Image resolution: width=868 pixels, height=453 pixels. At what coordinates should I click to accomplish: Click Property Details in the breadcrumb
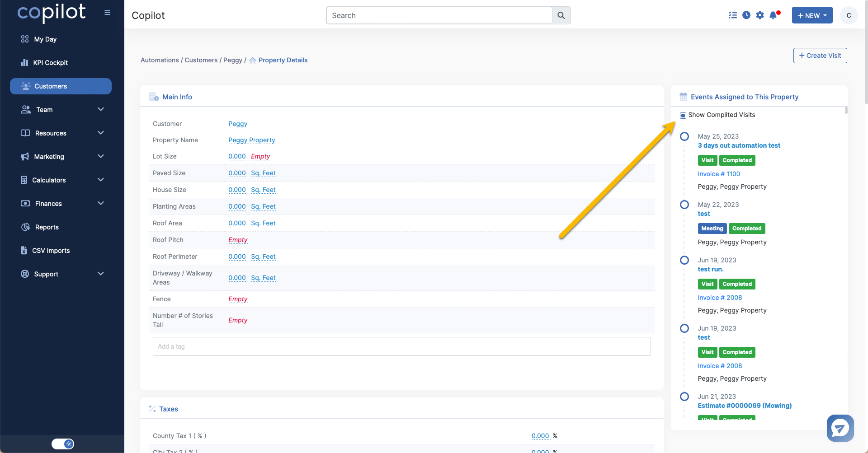[x=283, y=60]
